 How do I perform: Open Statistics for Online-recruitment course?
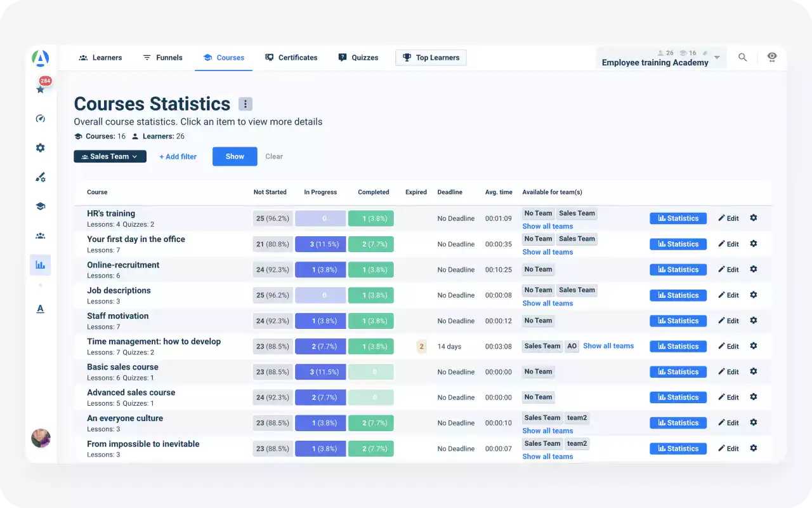pos(678,270)
